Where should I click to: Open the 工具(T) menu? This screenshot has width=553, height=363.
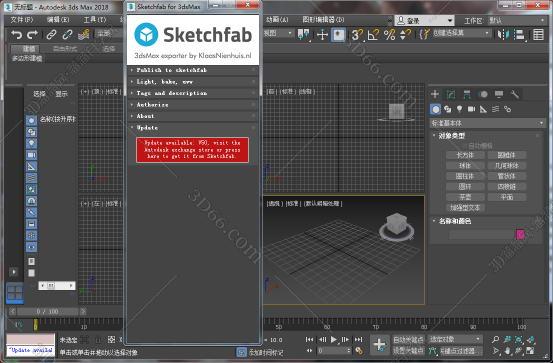[x=95, y=19]
